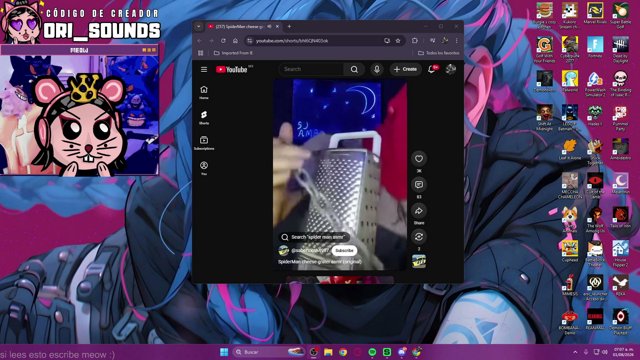The image size is (640, 360).
Task: Close the SpiderMan cheese grater tab
Action: (x=278, y=27)
